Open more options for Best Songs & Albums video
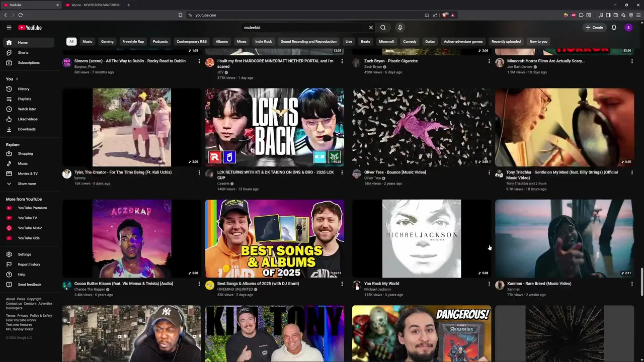 tap(342, 284)
